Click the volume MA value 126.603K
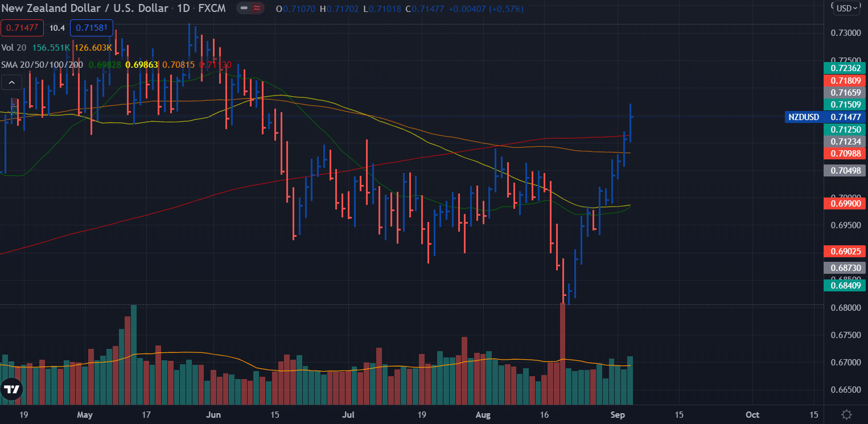The width and height of the screenshot is (868, 424). point(93,48)
